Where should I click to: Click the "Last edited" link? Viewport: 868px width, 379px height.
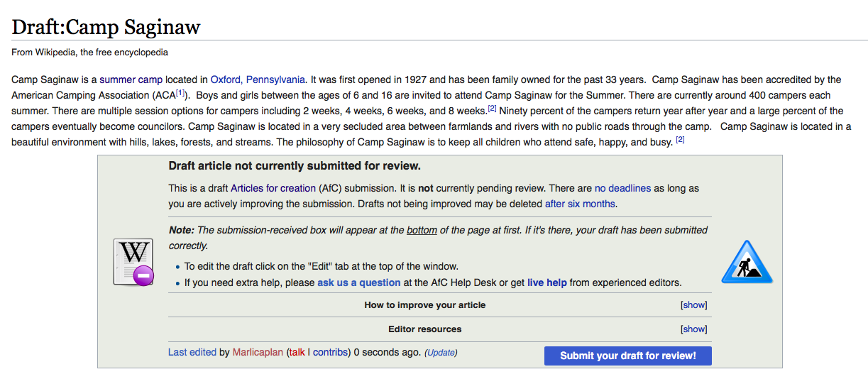(x=192, y=352)
